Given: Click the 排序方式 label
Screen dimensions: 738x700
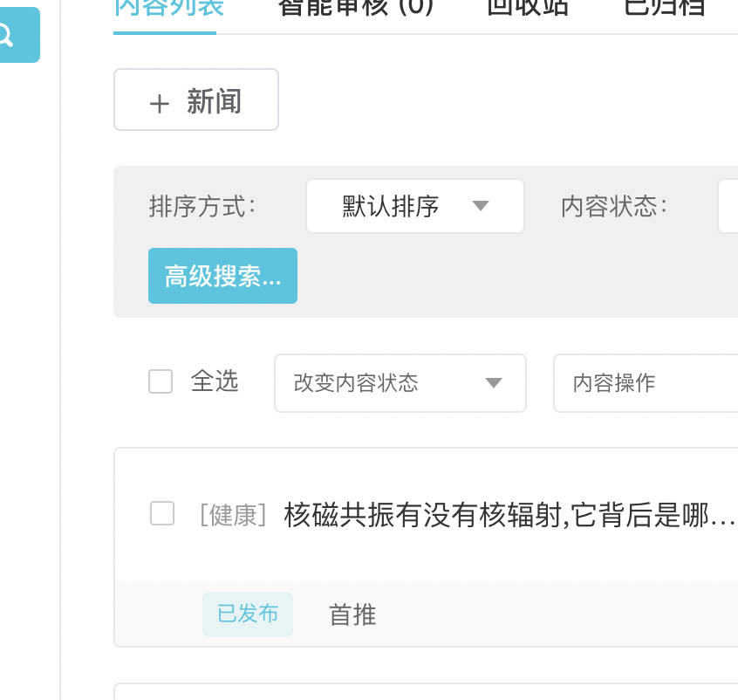Looking at the screenshot, I should [x=203, y=207].
